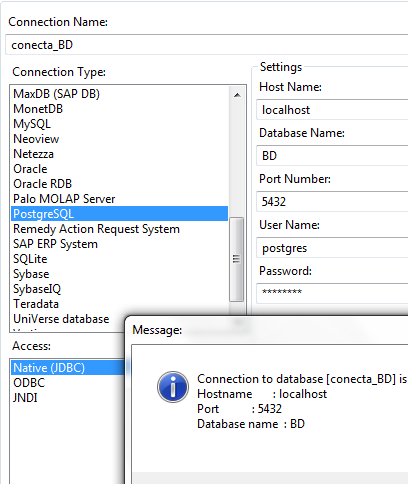Click the connection type scrollbar thumb

[236, 259]
